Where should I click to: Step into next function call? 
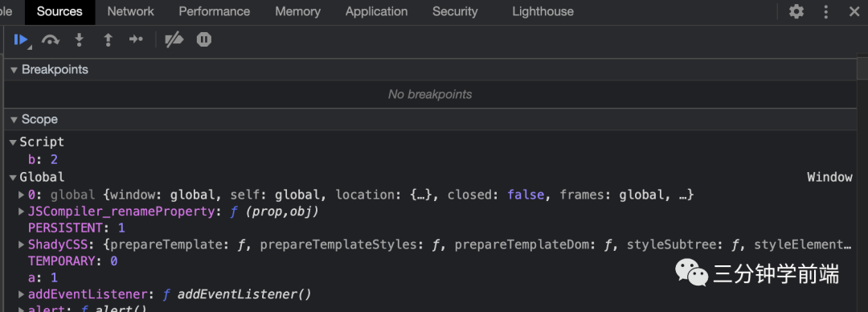click(x=79, y=40)
